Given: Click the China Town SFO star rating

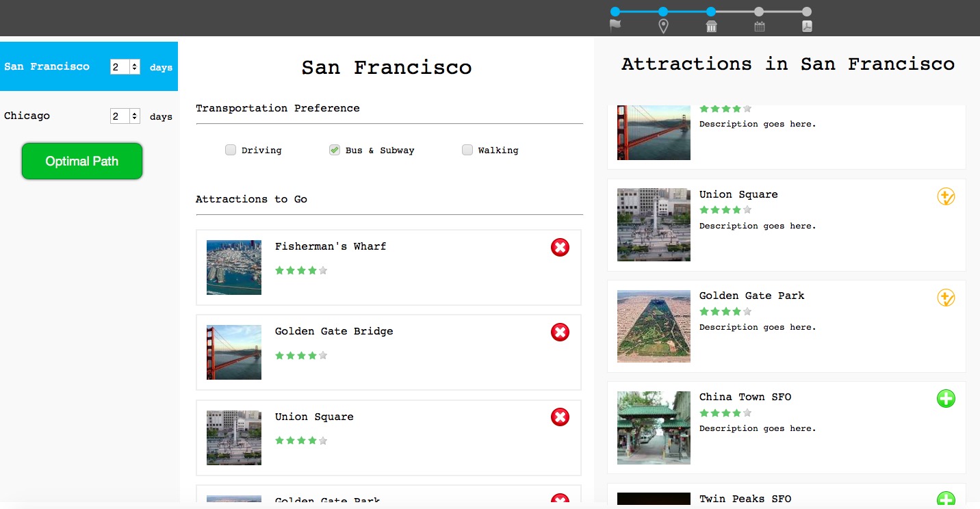Looking at the screenshot, I should point(725,413).
